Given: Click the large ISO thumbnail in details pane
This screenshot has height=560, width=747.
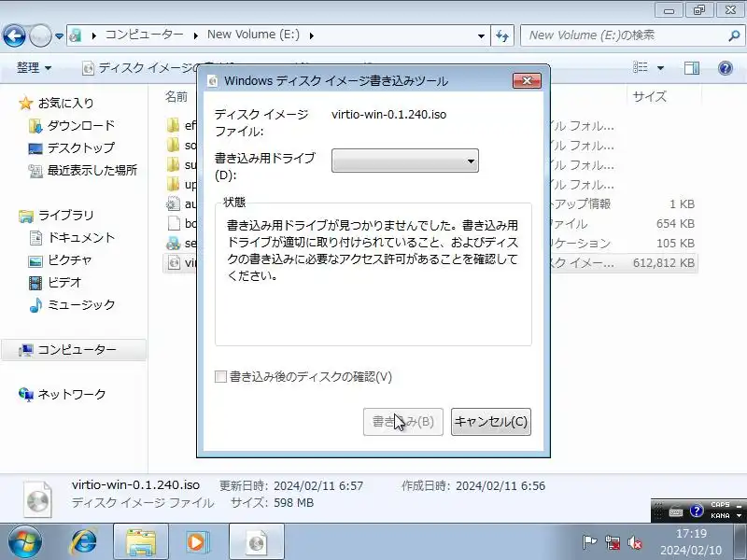Looking at the screenshot, I should point(37,499).
